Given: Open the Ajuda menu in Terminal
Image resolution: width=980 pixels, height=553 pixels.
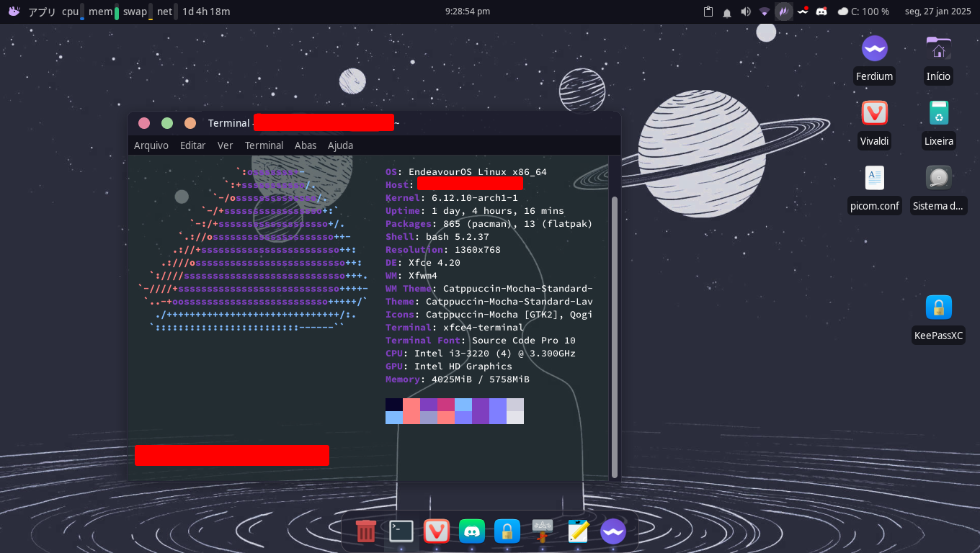Looking at the screenshot, I should [341, 145].
